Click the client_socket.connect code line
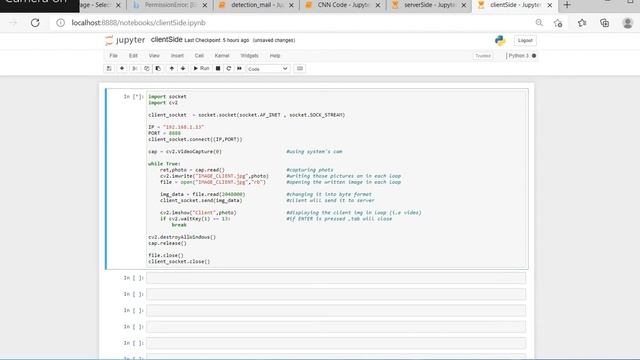 click(x=195, y=140)
